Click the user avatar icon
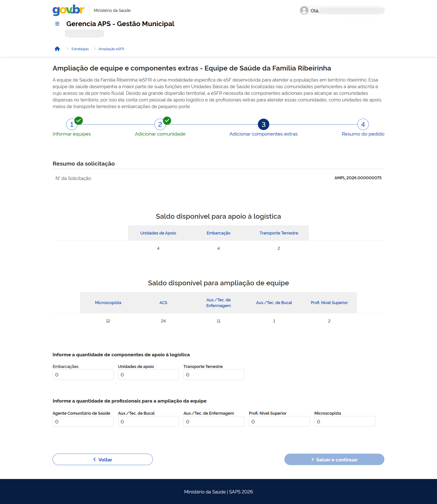The width and height of the screenshot is (437, 504). coord(304,10)
